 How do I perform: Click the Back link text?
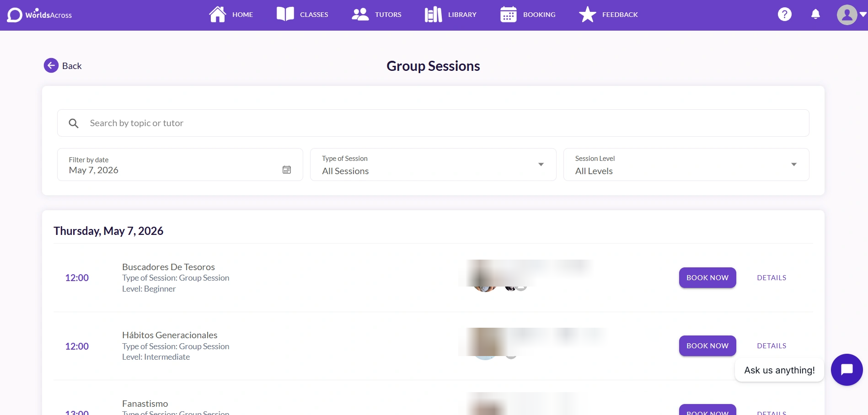coord(72,66)
